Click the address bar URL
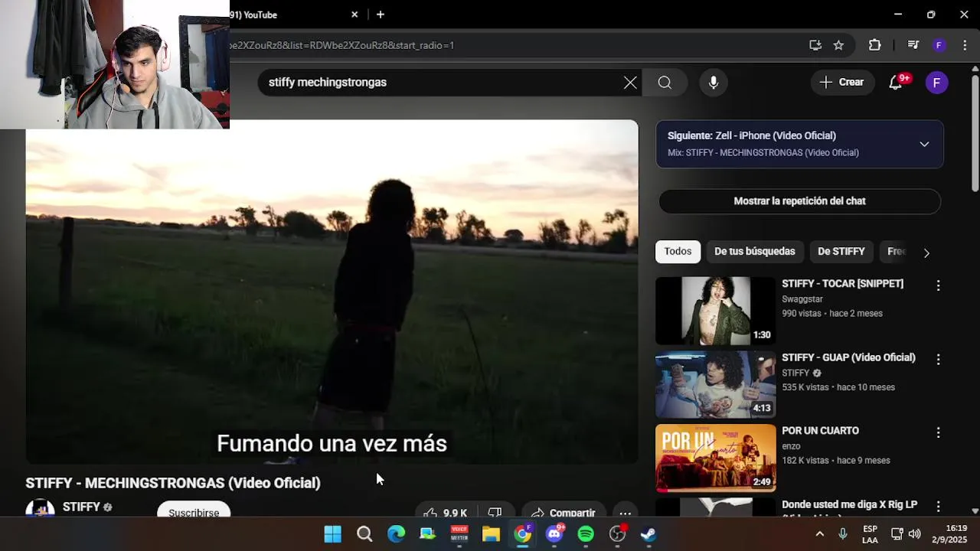Image resolution: width=980 pixels, height=551 pixels. click(x=341, y=45)
